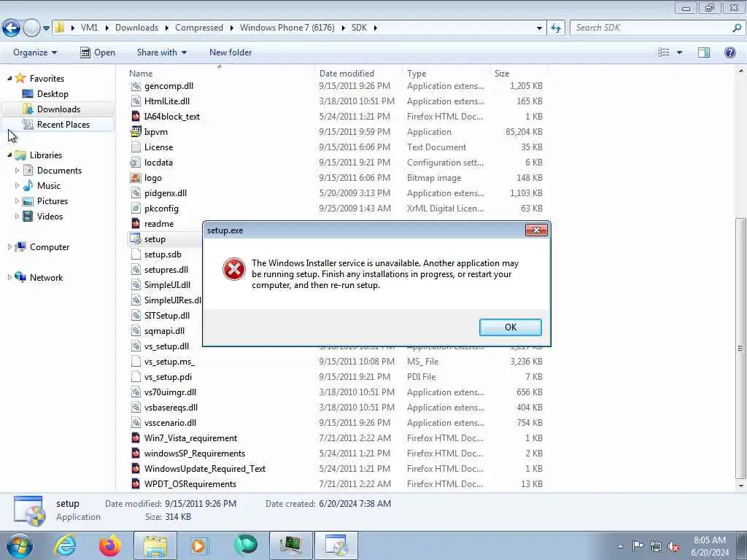Open the view options dropdown arrow
This screenshot has width=747, height=560.
tap(679, 52)
